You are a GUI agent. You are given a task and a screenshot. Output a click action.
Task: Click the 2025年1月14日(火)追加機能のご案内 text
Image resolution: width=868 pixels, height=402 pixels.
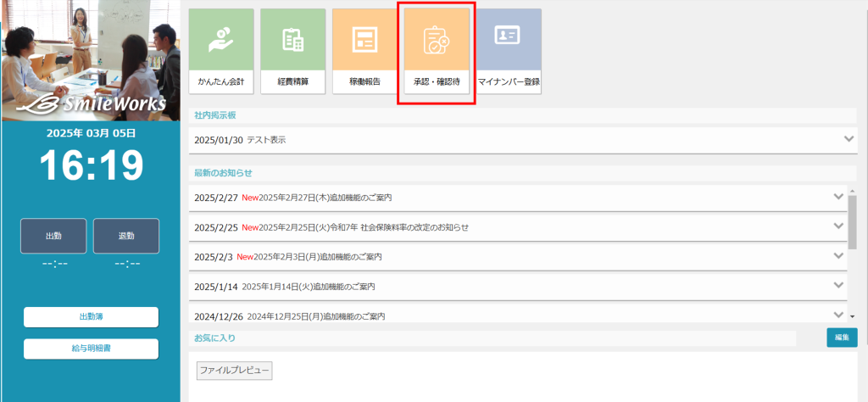pyautogui.click(x=309, y=287)
